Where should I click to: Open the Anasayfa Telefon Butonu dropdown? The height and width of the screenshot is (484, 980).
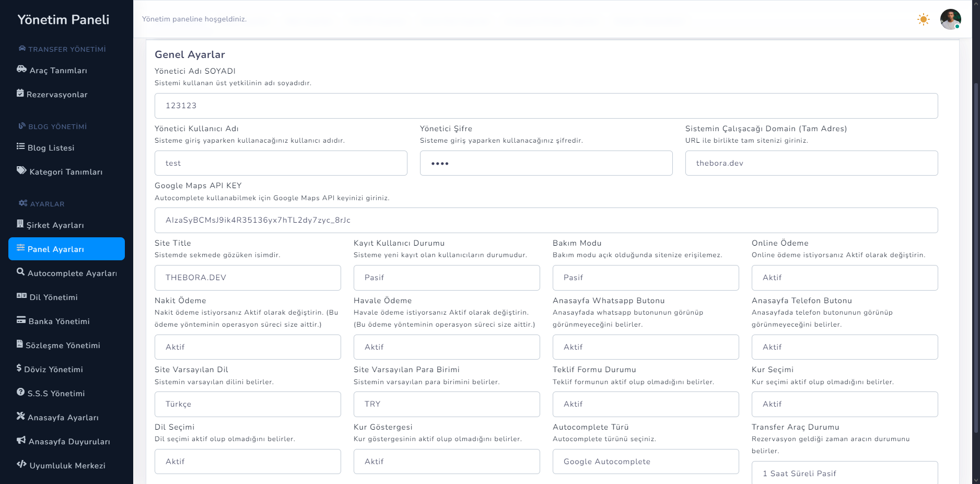point(845,347)
